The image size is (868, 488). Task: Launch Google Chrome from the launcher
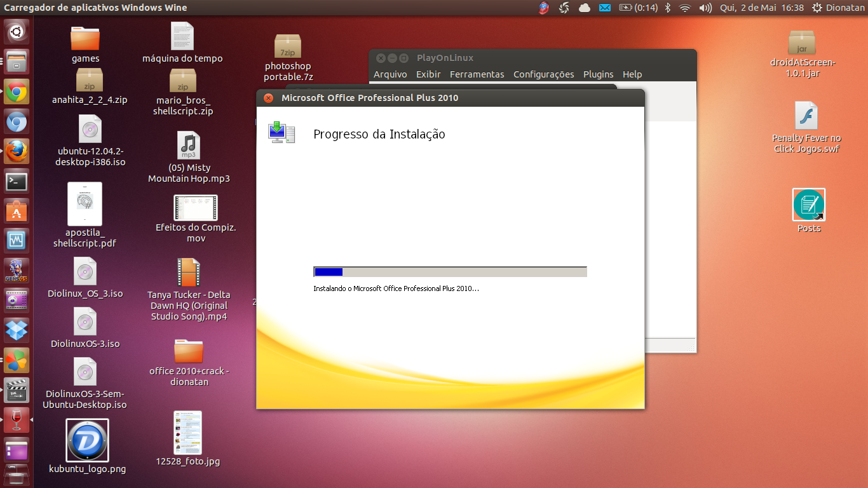coord(17,91)
